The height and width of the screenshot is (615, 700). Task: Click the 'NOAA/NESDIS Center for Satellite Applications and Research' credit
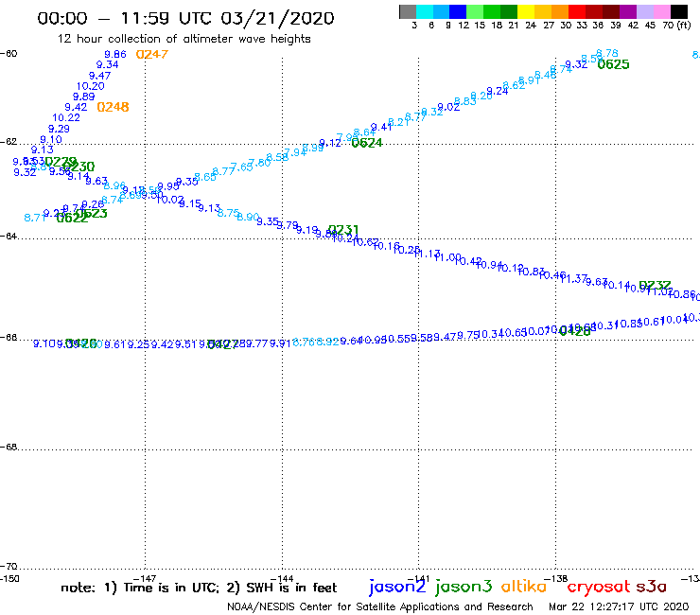380,607
